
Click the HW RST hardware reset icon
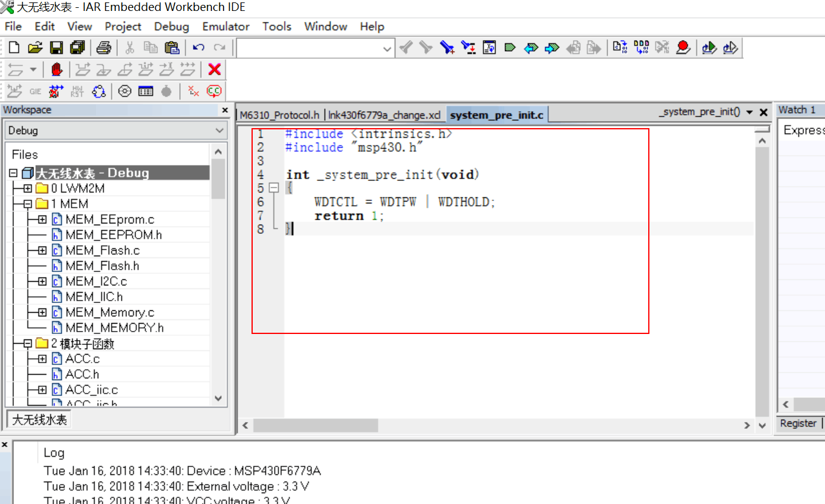tap(77, 91)
